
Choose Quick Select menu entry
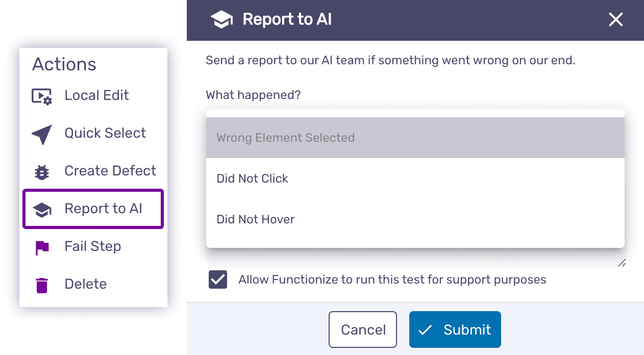[105, 133]
